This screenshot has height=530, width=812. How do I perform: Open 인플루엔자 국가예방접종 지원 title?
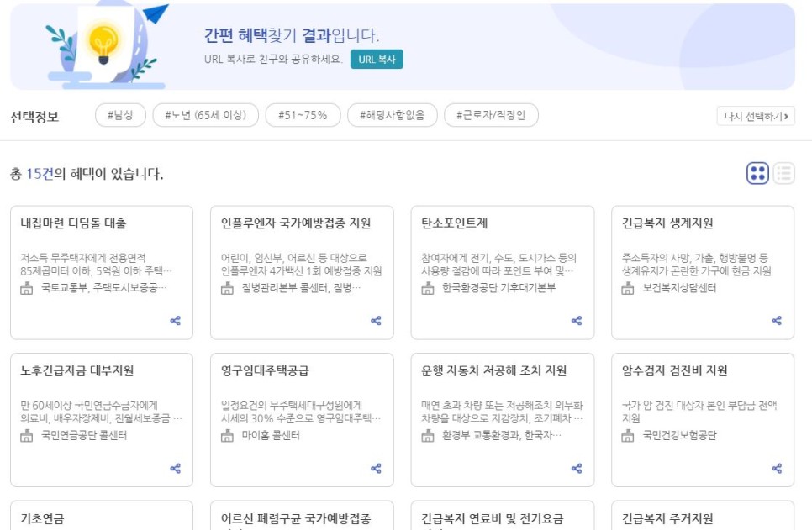tap(296, 223)
